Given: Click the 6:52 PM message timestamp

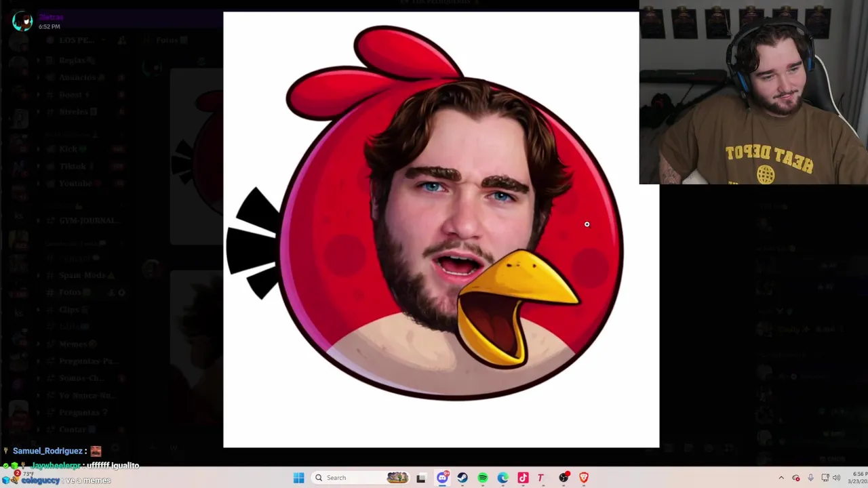Looking at the screenshot, I should coord(49,26).
